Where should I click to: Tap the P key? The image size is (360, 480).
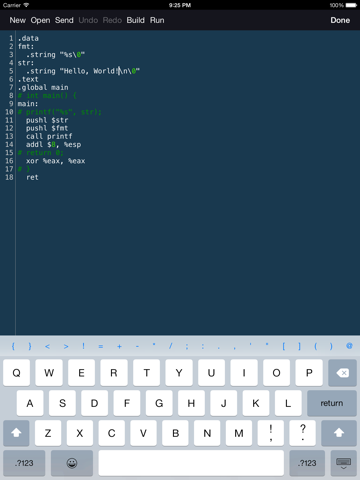pos(309,373)
